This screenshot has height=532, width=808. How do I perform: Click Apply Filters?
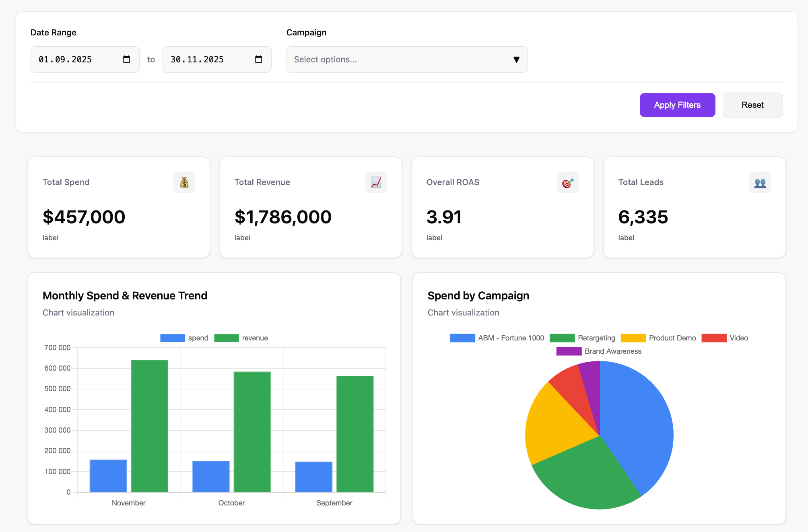click(677, 105)
